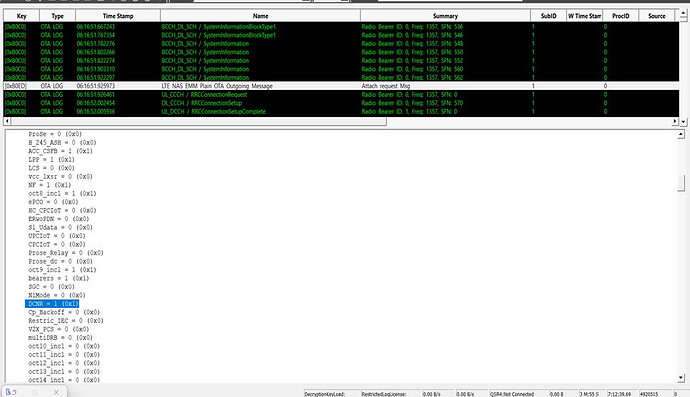Screen dimensions: 690x397
Task: Click the Source column header
Action: tap(657, 16)
